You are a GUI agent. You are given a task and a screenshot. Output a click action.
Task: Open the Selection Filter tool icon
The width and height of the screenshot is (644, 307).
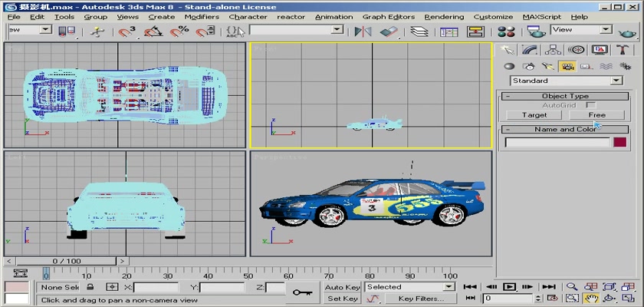coord(67,31)
